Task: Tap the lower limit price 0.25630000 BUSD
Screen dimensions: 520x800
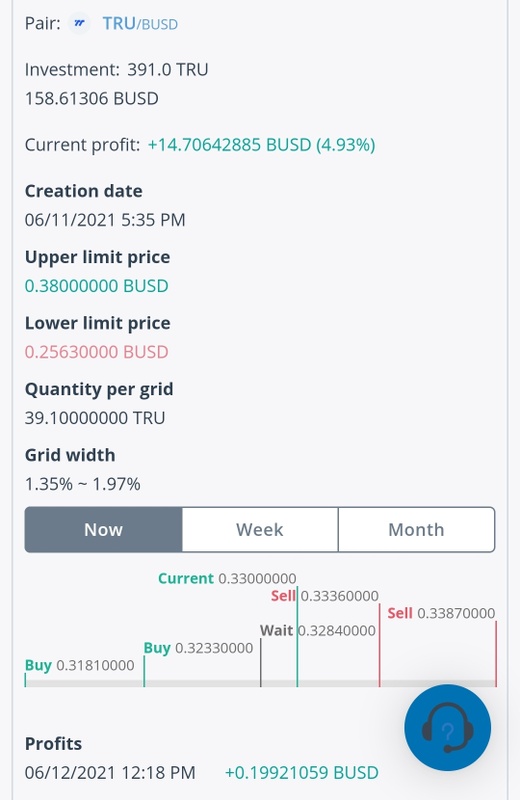Action: point(96,352)
